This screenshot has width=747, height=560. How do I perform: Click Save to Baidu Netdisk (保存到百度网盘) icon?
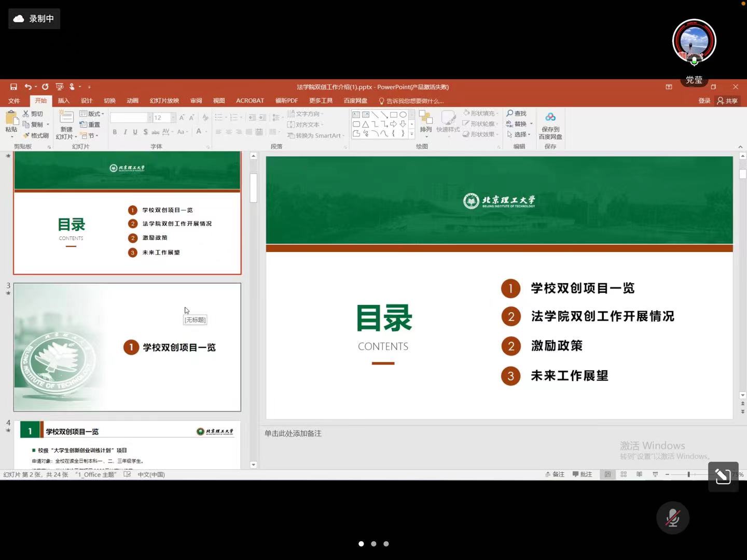tap(550, 118)
